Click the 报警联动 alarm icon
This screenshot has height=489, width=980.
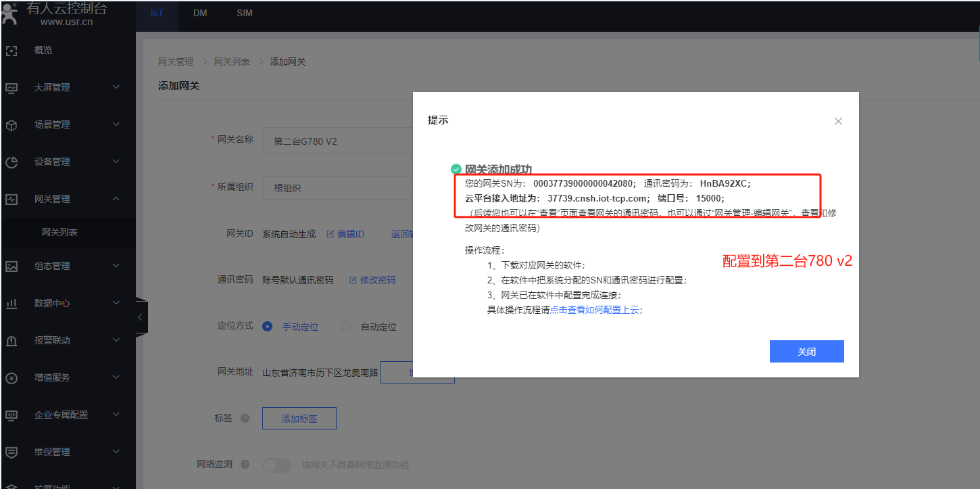pos(11,341)
